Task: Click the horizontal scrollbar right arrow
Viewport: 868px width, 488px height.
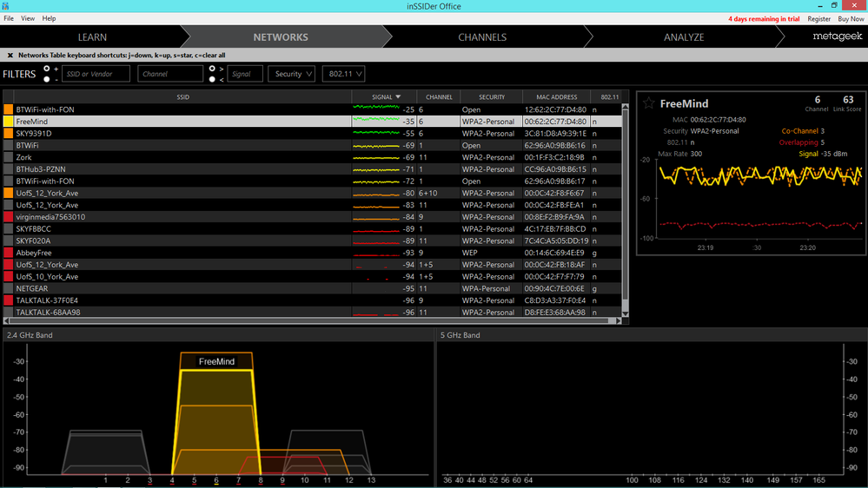Action: [x=619, y=321]
